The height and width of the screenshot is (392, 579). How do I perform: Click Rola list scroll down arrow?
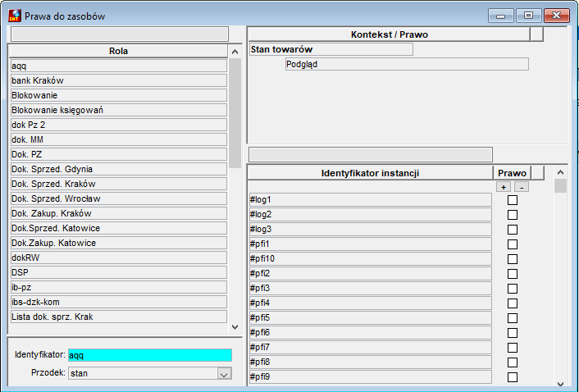[235, 326]
